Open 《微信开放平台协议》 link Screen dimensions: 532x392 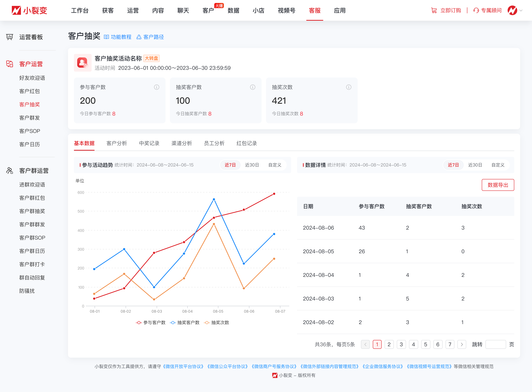(x=183, y=366)
